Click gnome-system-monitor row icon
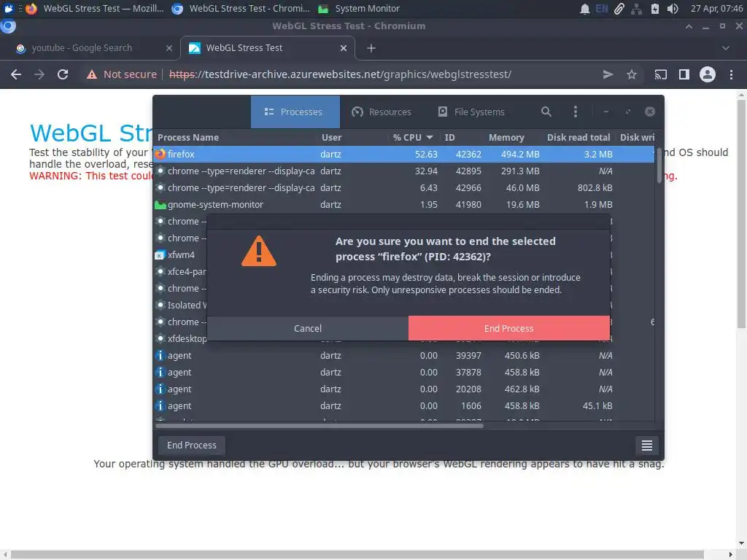The image size is (747, 560). pos(160,205)
